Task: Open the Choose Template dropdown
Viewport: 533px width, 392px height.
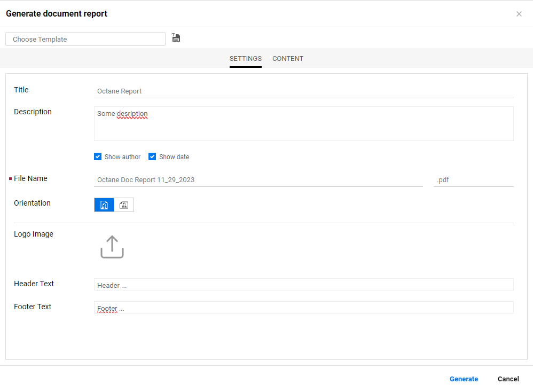Action: [x=85, y=39]
